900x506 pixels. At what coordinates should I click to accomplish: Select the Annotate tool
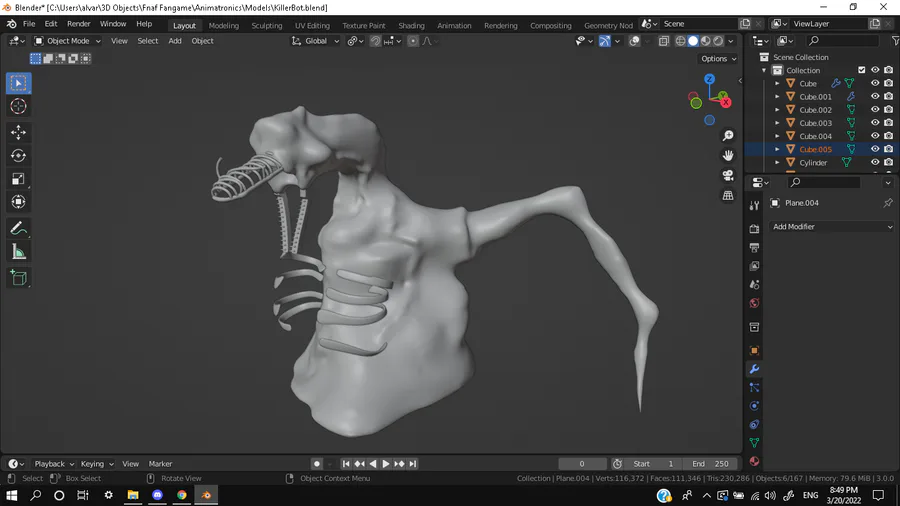(18, 229)
